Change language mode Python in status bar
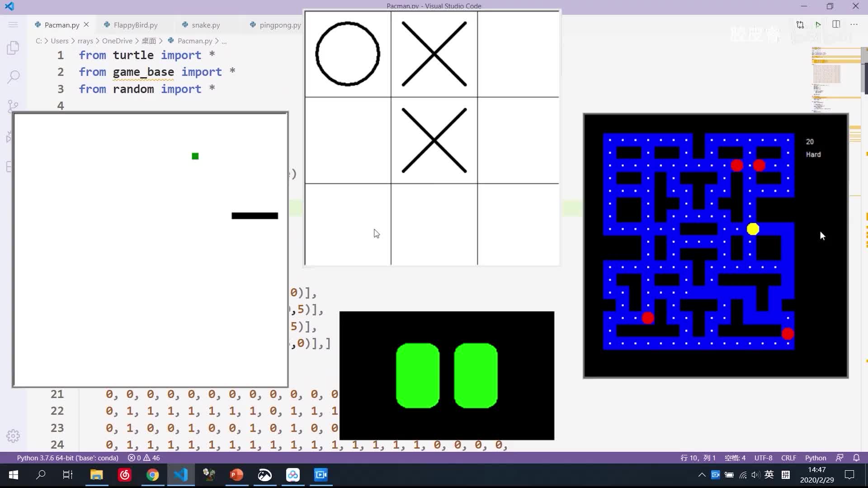 coord(816,458)
